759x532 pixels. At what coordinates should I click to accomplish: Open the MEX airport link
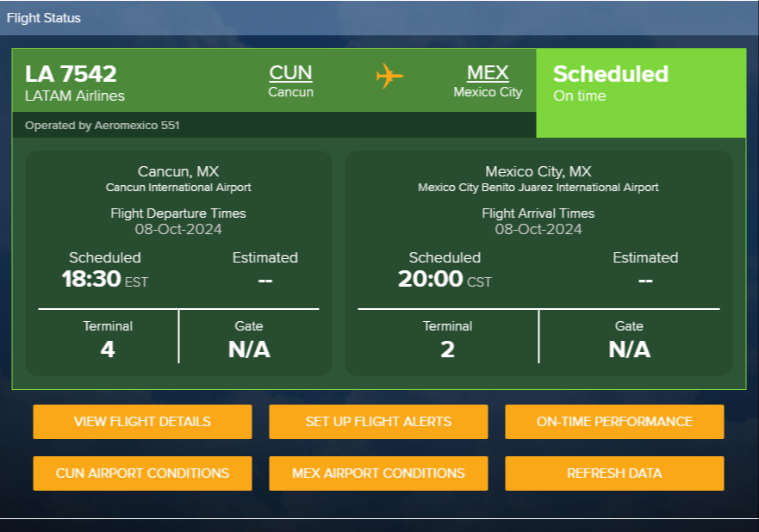pyautogui.click(x=488, y=73)
